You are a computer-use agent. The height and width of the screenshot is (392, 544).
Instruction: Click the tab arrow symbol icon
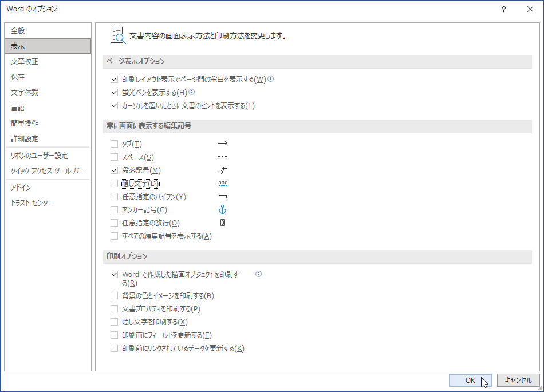click(223, 143)
